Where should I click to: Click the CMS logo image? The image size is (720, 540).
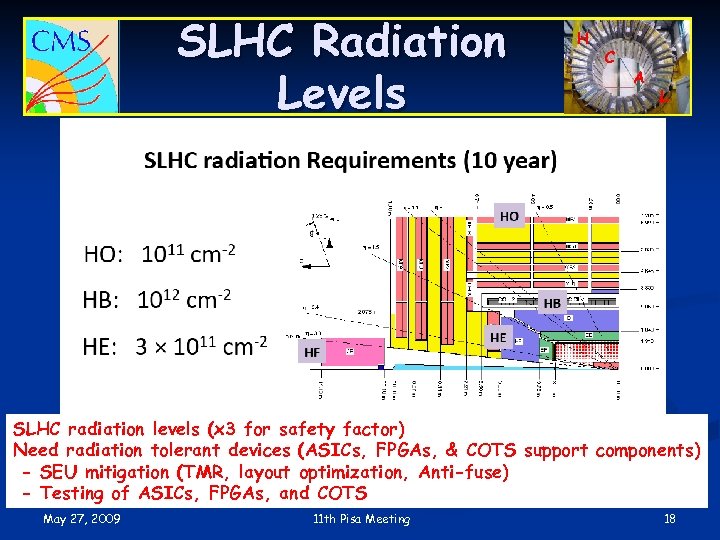(71, 66)
